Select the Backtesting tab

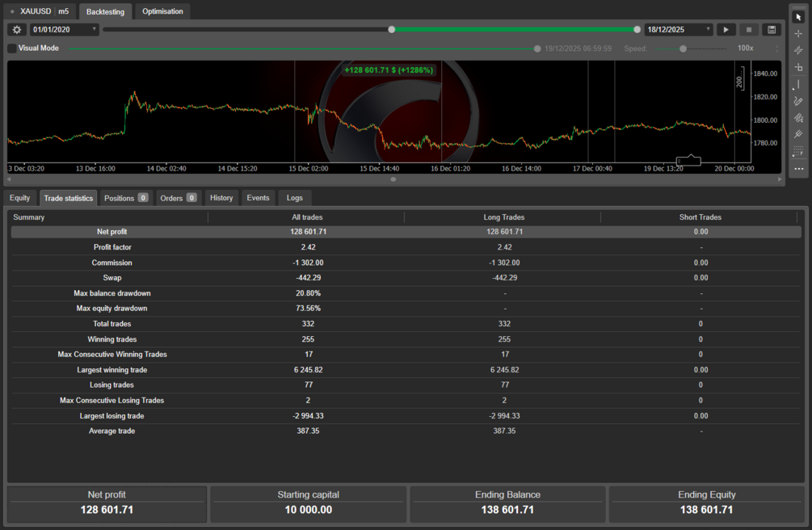[105, 11]
